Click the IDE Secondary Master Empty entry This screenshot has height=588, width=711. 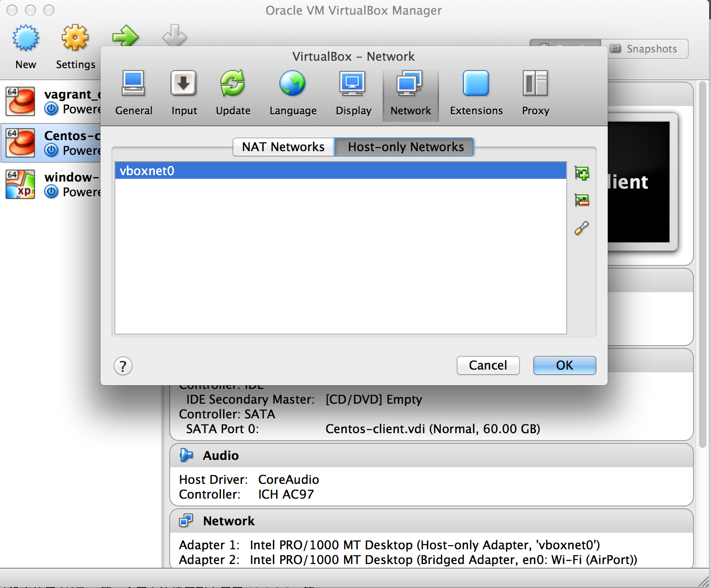pyautogui.click(x=373, y=400)
